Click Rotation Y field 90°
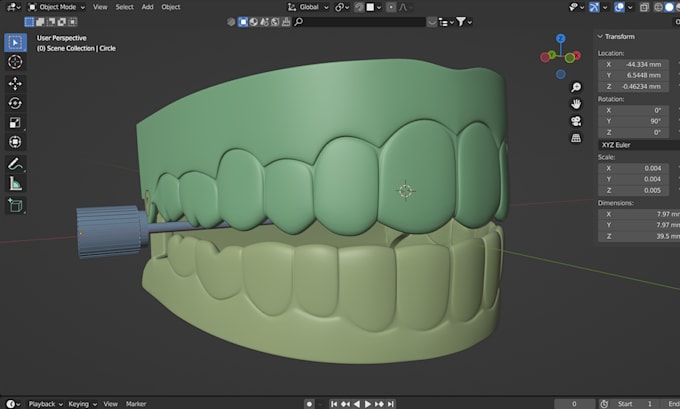Screen dimensions: 680x409 tap(634, 121)
